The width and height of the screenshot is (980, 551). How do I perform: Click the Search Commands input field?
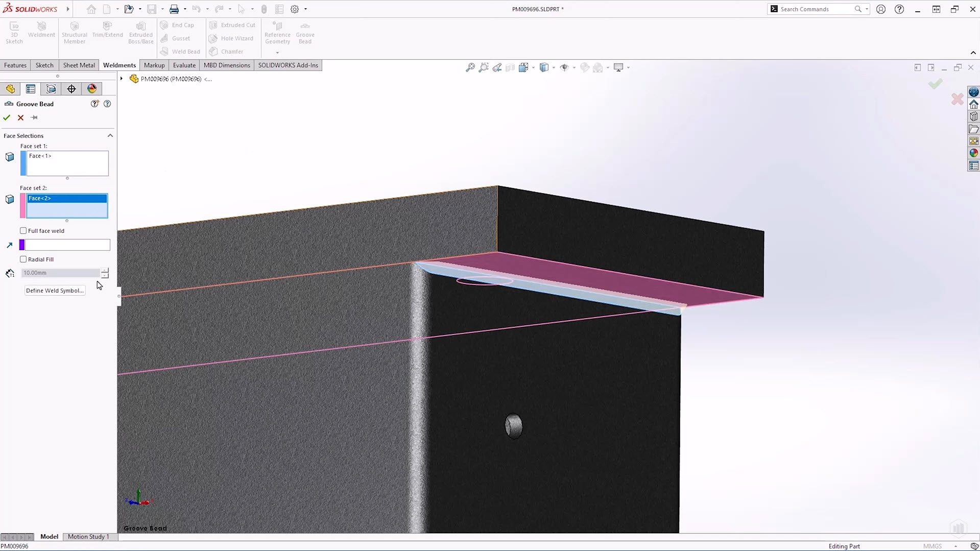click(815, 9)
